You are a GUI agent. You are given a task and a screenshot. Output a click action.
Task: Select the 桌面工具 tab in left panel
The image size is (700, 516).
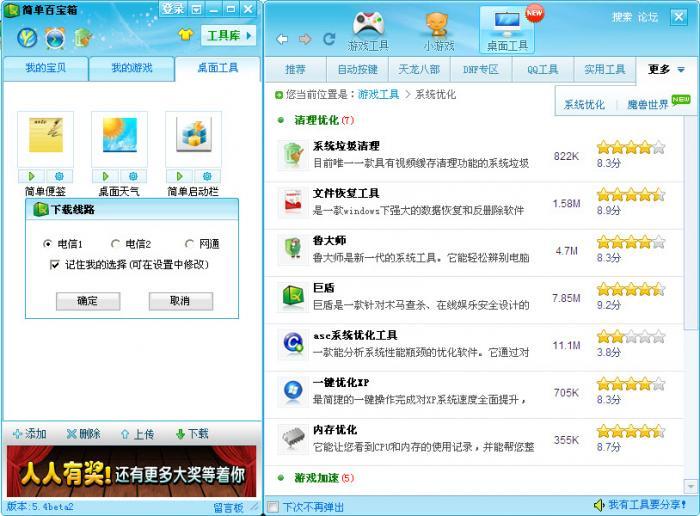pyautogui.click(x=218, y=68)
